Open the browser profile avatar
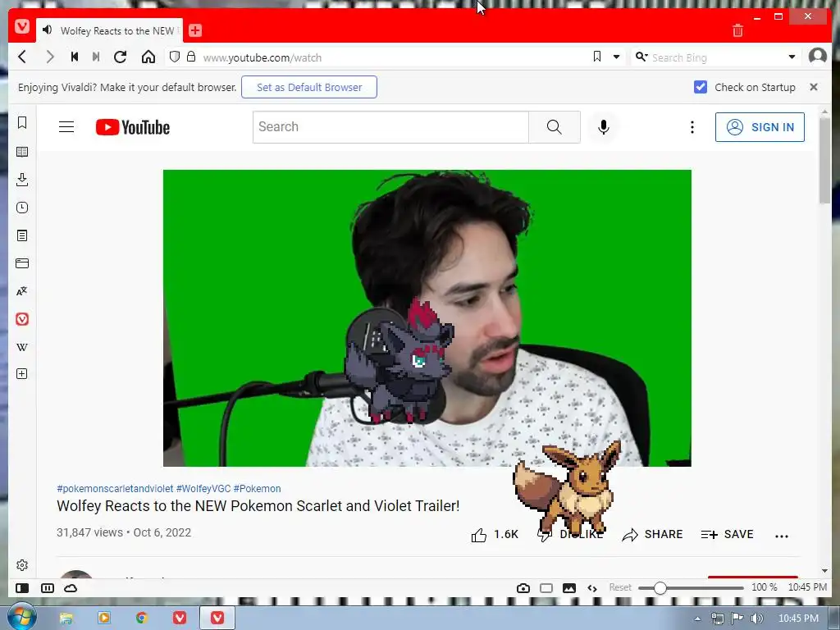This screenshot has width=840, height=630. (818, 56)
